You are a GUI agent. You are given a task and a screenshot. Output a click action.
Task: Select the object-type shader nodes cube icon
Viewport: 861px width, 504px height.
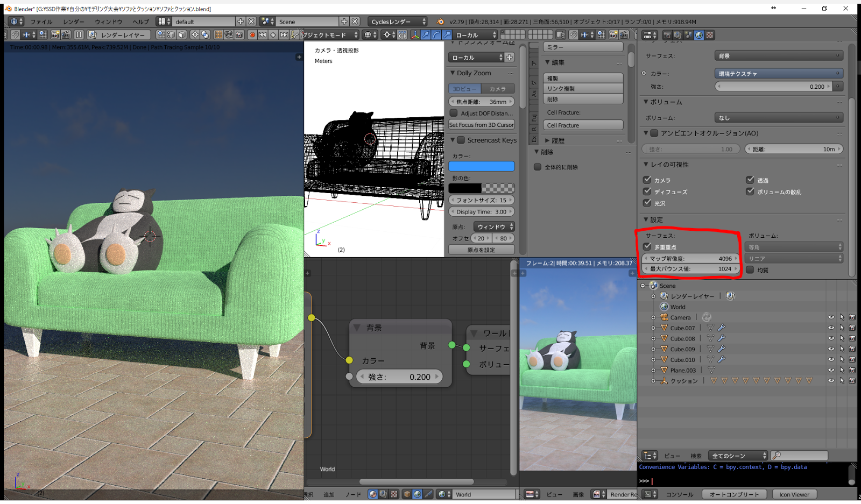click(407, 494)
